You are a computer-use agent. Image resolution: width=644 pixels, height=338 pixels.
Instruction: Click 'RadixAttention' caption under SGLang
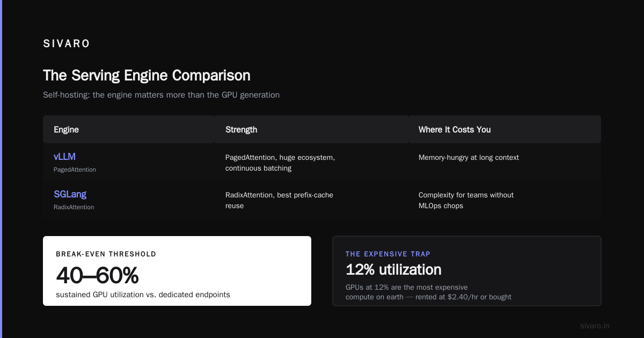pos(74,207)
